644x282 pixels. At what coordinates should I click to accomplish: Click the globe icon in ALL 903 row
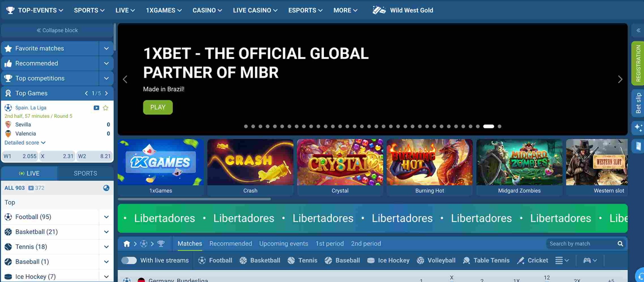(x=106, y=188)
